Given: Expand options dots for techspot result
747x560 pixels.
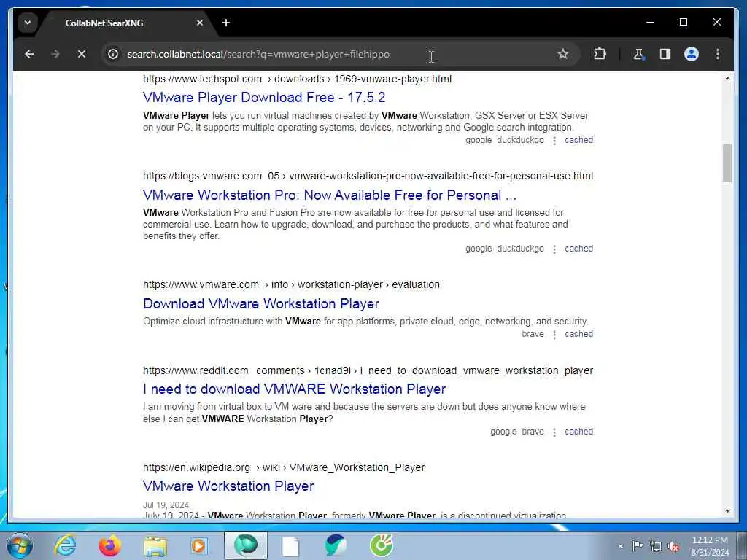Looking at the screenshot, I should (x=554, y=141).
